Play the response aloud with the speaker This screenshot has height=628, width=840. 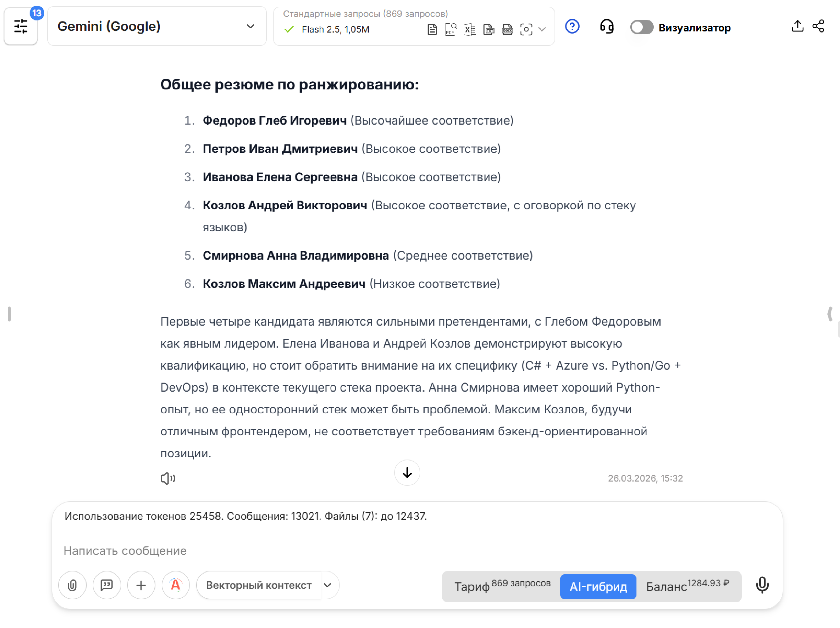point(168,478)
